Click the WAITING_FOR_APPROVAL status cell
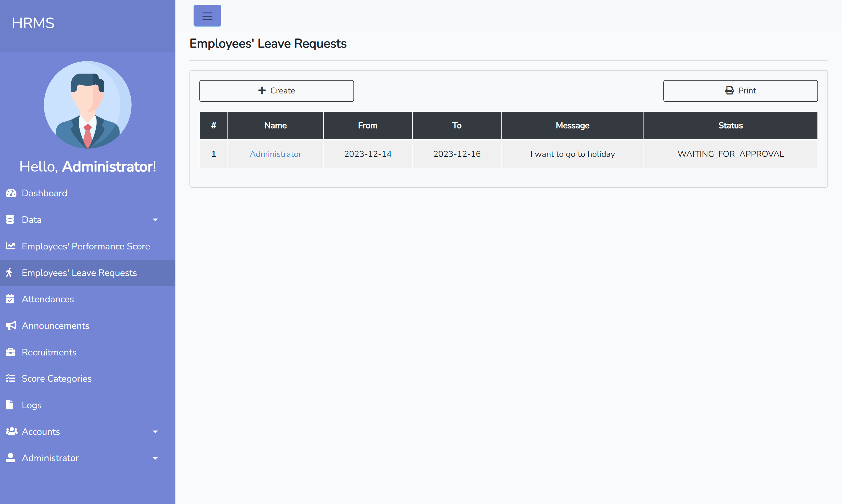 (x=731, y=154)
